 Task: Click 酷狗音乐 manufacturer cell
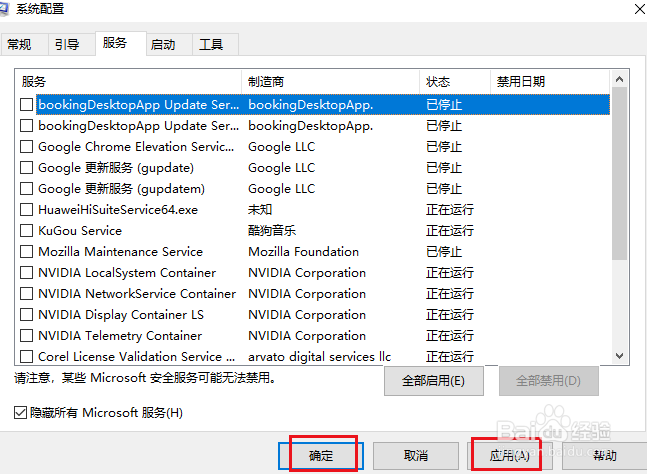(272, 231)
